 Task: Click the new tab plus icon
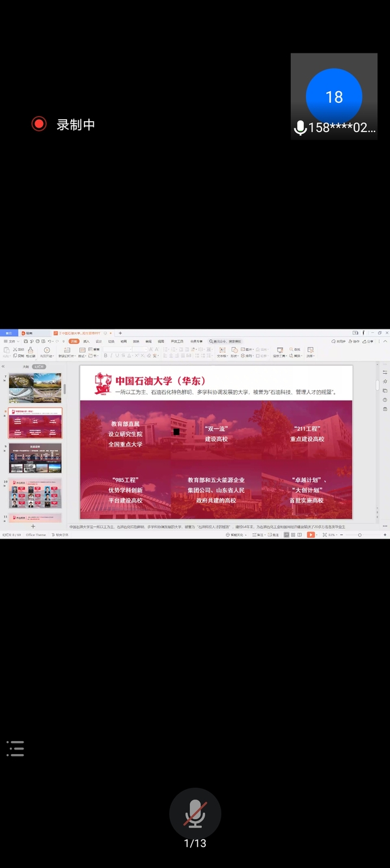120,333
